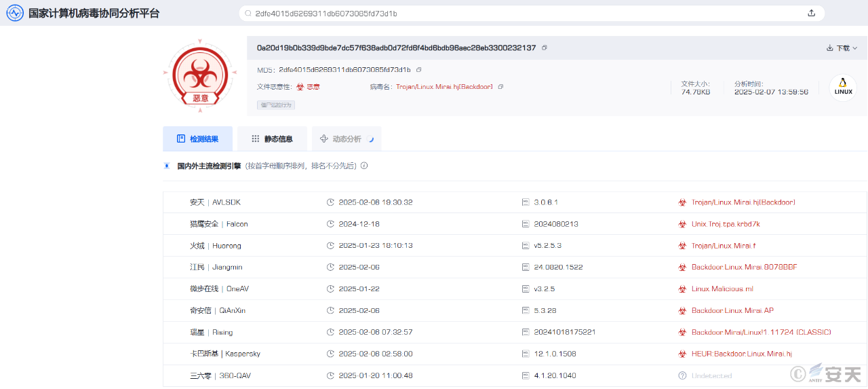The width and height of the screenshot is (868, 389).
Task: Click the 24.0820.1522 version value
Action: 558,267
